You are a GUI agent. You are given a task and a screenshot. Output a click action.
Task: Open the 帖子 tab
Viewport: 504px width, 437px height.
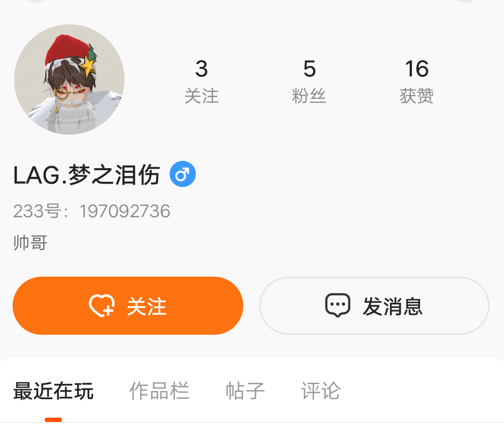click(245, 391)
